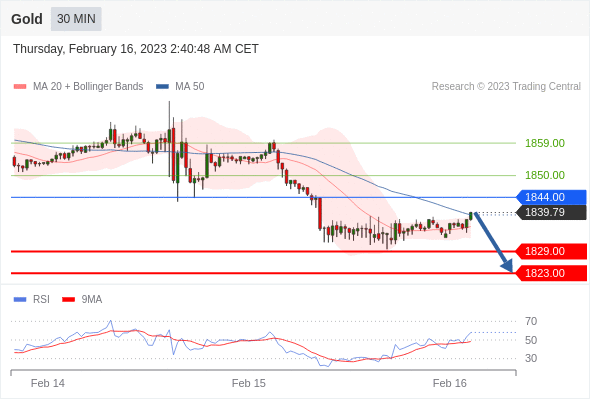Click the 1859.00 resistance level label
The height and width of the screenshot is (400, 590).
point(545,143)
